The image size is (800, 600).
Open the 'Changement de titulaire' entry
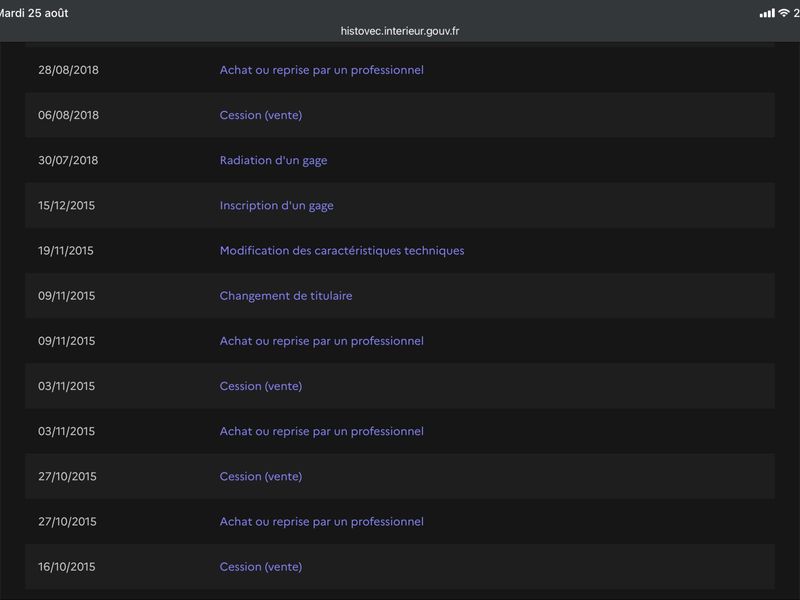point(286,295)
